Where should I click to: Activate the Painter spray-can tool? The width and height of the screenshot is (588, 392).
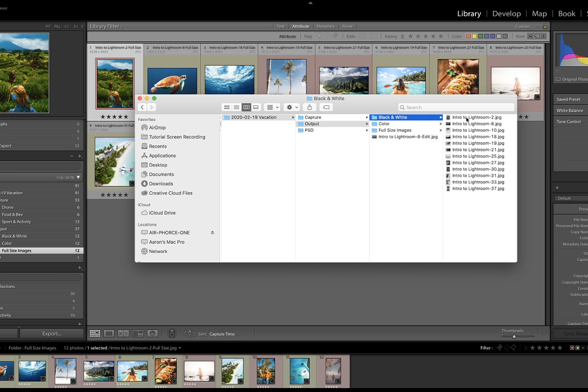[172, 333]
